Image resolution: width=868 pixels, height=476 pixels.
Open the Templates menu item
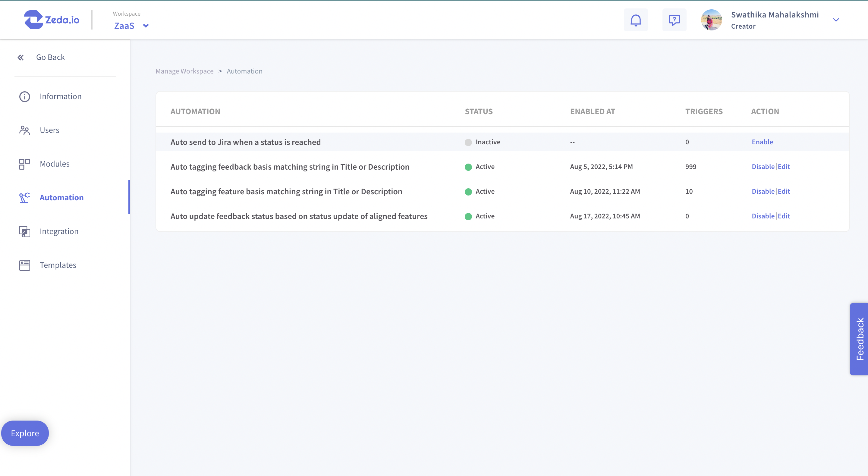(58, 265)
